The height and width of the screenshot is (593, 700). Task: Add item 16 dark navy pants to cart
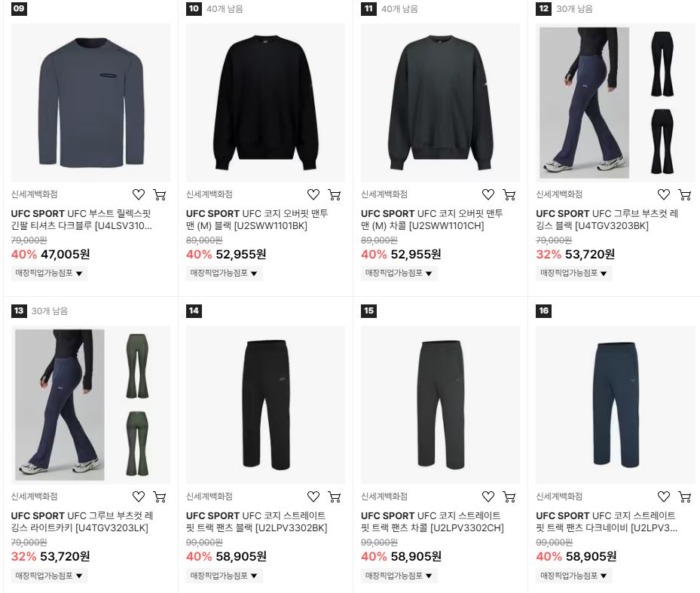coord(684,497)
